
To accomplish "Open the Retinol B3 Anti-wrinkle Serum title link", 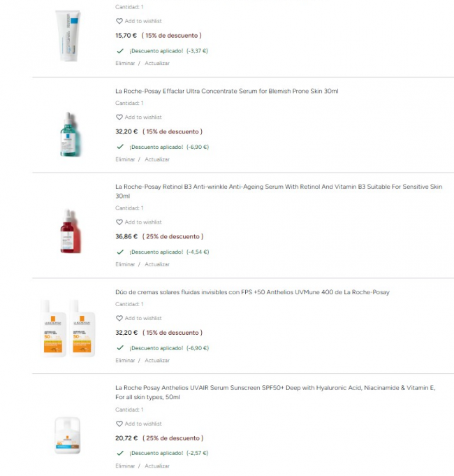I will click(x=279, y=187).
